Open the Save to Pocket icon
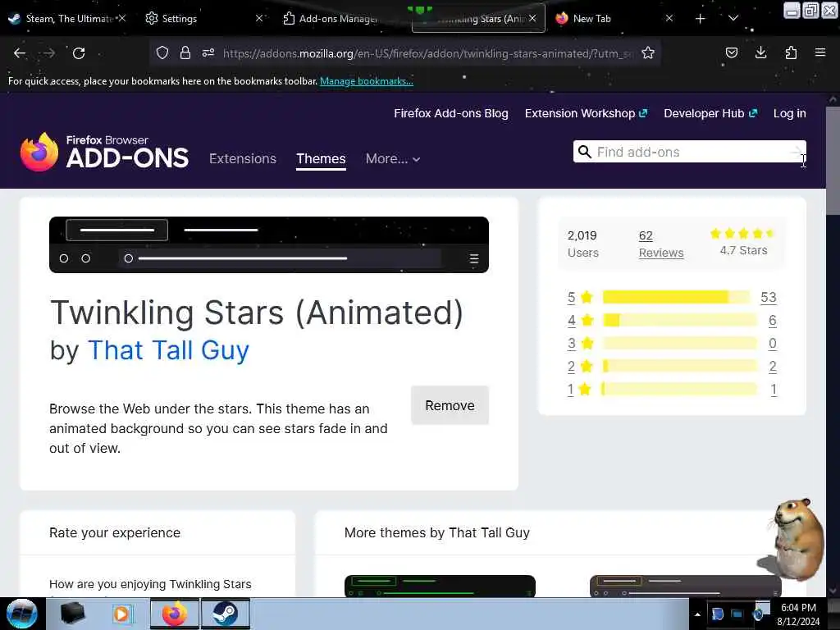 point(731,52)
